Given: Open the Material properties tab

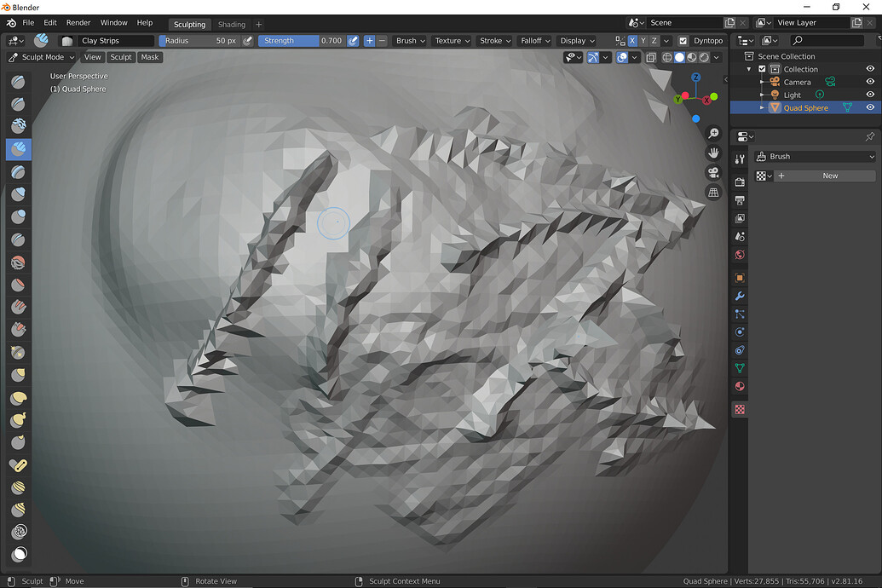Looking at the screenshot, I should 740,387.
